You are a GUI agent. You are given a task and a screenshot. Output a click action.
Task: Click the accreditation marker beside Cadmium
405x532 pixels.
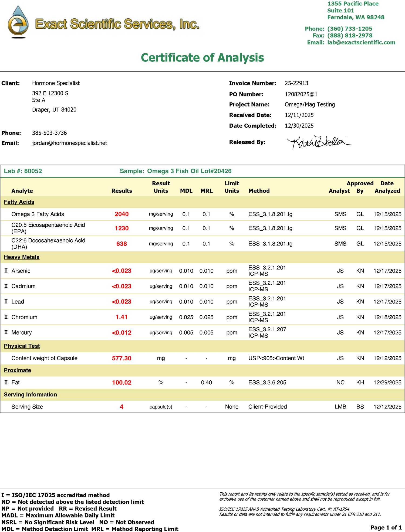point(6,286)
